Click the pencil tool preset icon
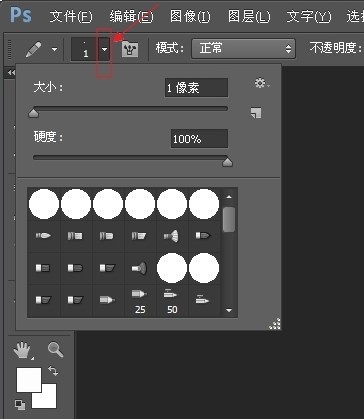This screenshot has width=364, height=419. tap(34, 50)
